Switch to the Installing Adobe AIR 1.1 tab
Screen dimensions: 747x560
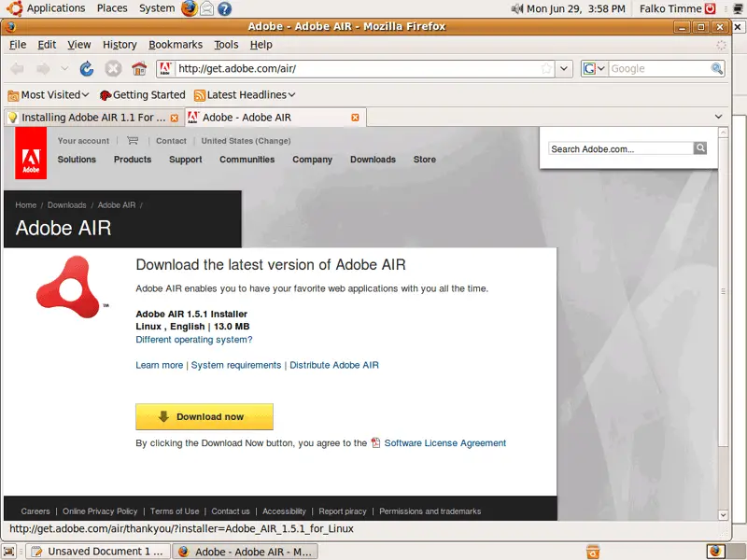[x=93, y=118]
